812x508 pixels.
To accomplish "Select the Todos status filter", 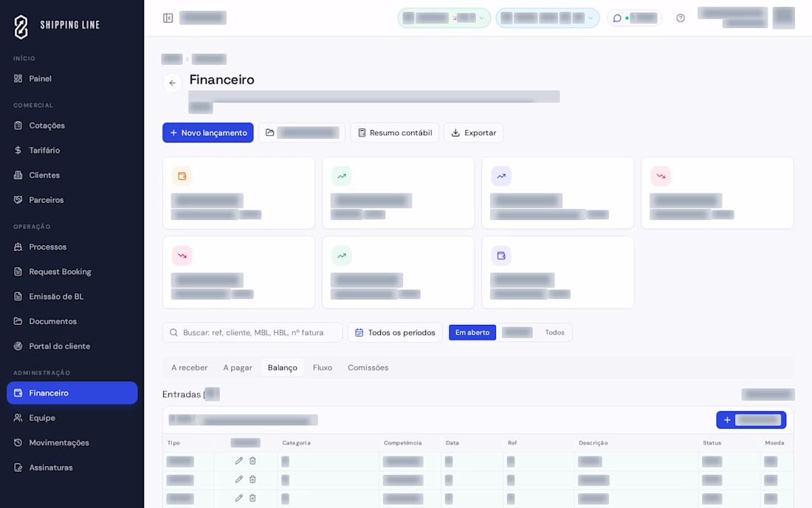I will (554, 332).
